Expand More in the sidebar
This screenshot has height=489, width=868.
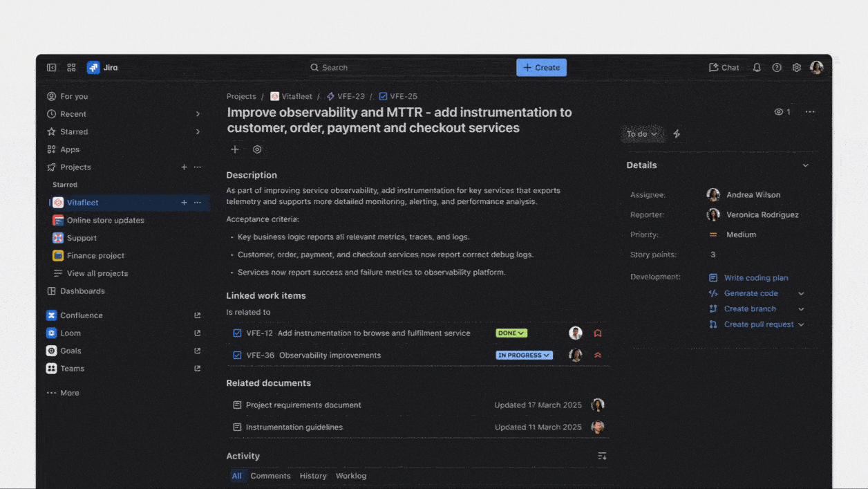[x=63, y=393]
